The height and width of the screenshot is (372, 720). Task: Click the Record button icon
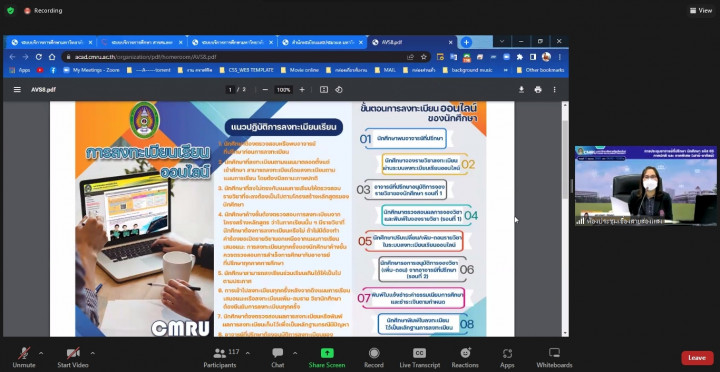374,353
